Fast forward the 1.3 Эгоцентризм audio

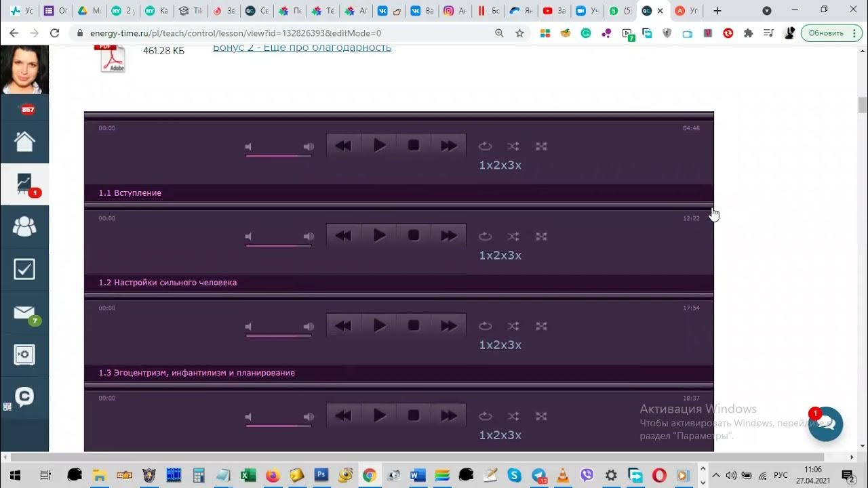coord(448,325)
